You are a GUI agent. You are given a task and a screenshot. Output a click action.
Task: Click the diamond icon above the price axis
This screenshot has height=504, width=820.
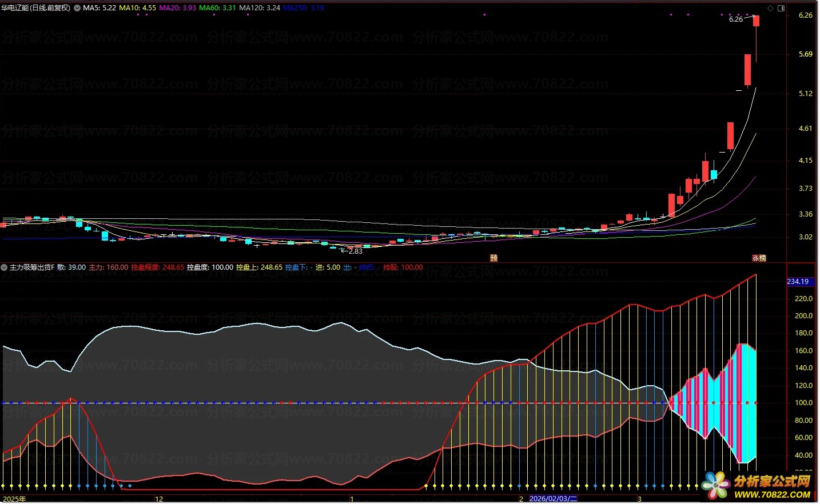[x=770, y=8]
